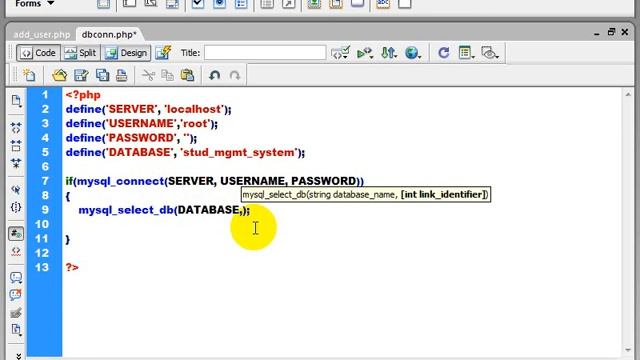Switch to Split view

pos(81,53)
